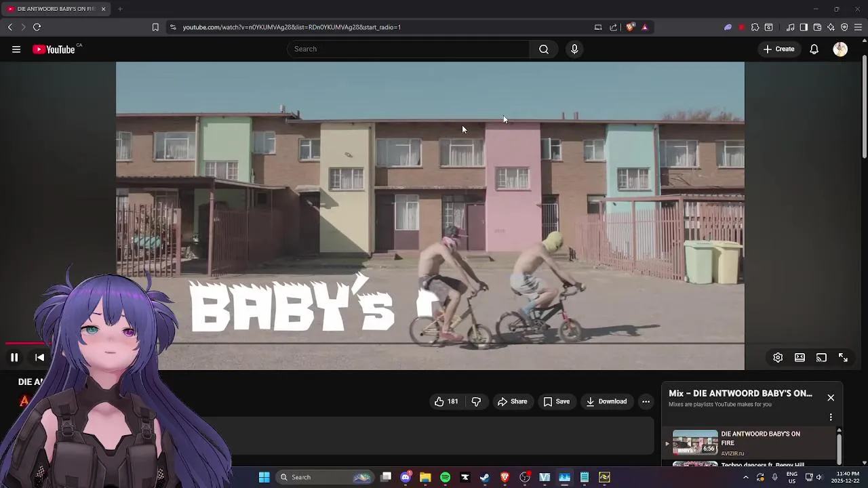
Task: Open the Brave media playlist music icon
Action: point(791,27)
